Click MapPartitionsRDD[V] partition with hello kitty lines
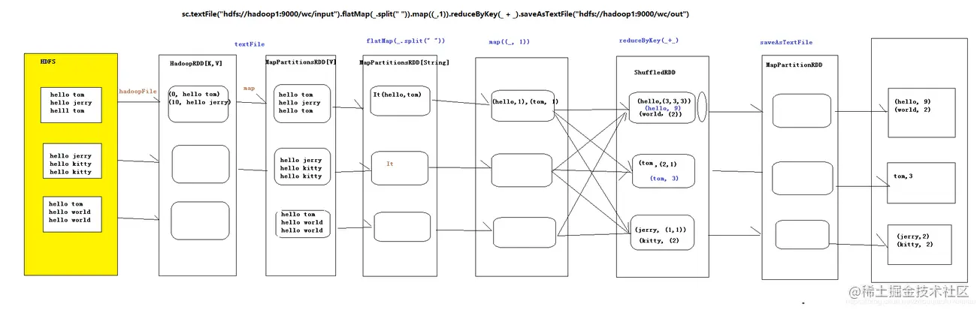 pos(302,167)
